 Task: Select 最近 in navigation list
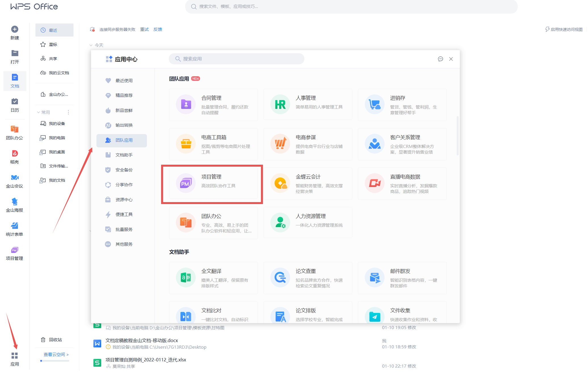click(54, 30)
